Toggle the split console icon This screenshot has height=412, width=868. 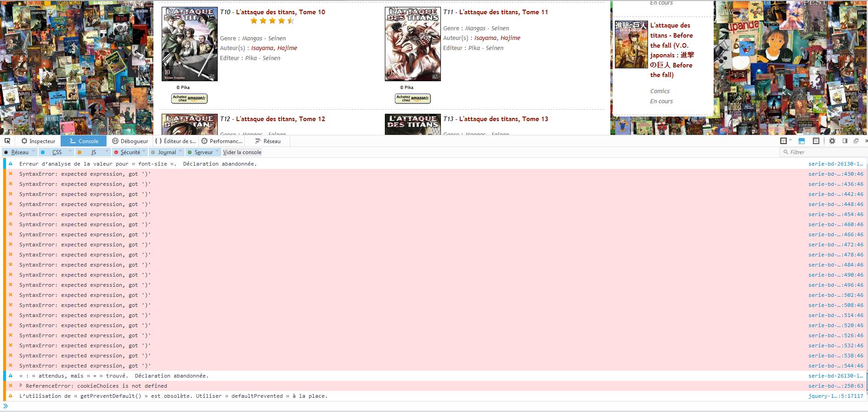click(x=802, y=141)
